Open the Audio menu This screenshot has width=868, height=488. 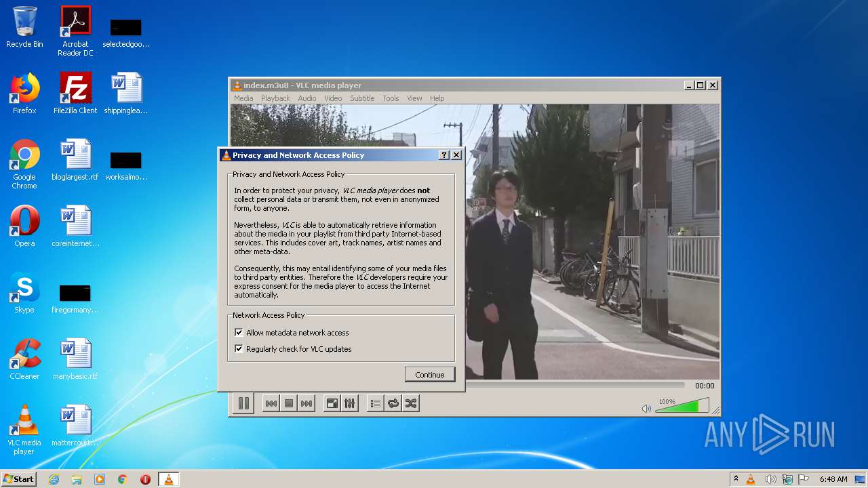point(307,98)
